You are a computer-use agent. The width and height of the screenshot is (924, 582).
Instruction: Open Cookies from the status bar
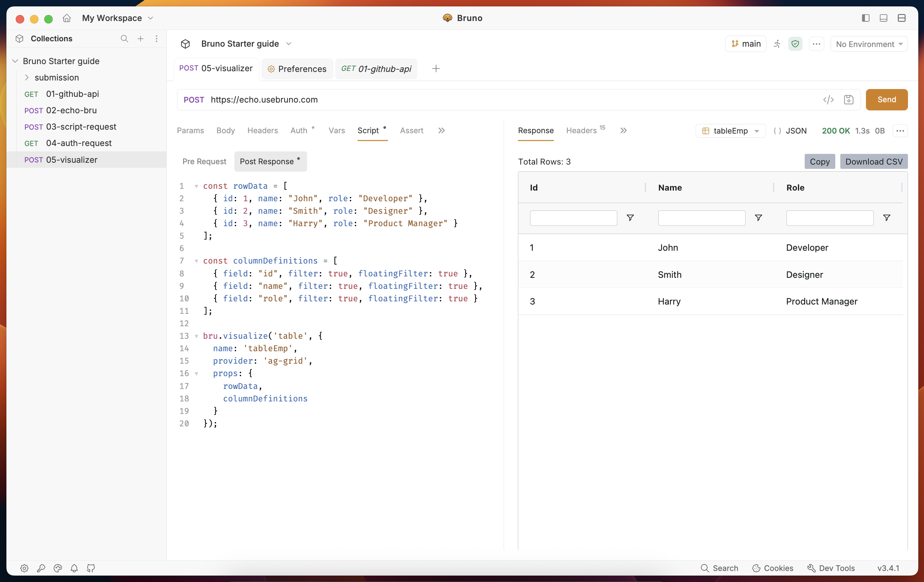(773, 568)
